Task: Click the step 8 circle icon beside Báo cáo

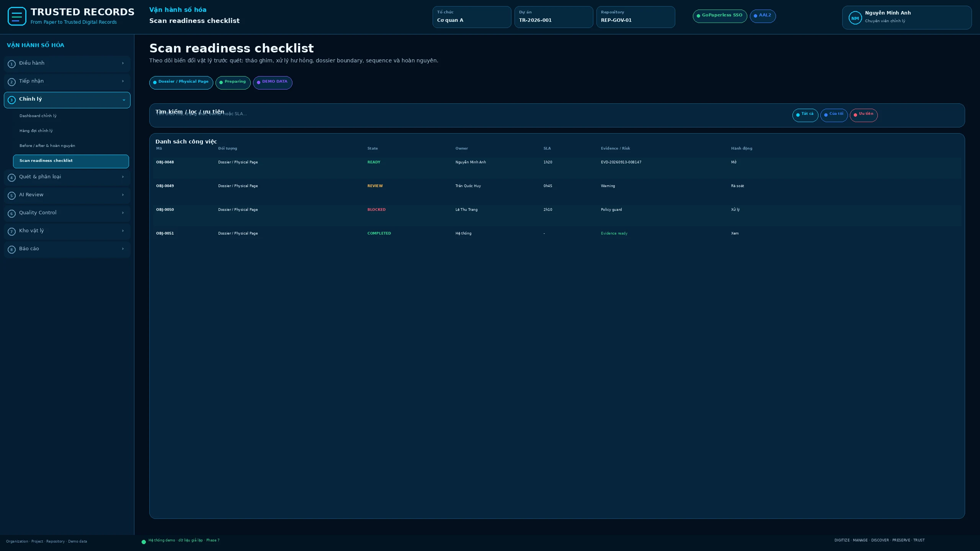Action: click(11, 249)
